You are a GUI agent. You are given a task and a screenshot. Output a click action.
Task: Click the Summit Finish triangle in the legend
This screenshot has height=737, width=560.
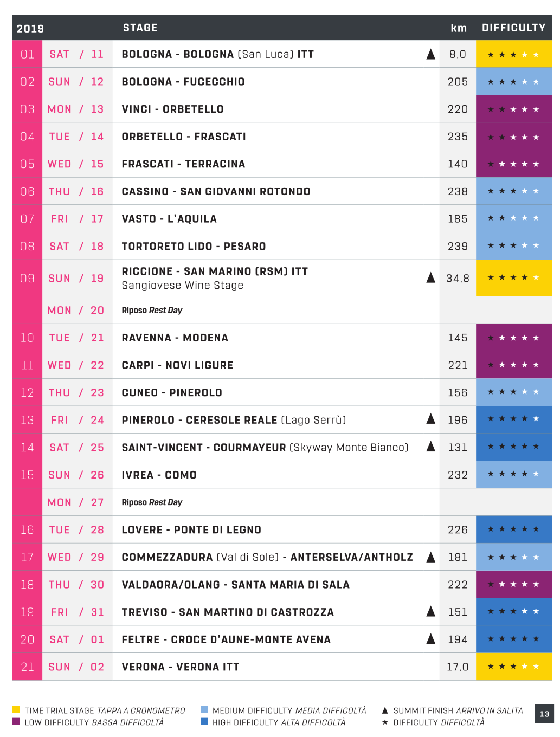pyautogui.click(x=385, y=710)
